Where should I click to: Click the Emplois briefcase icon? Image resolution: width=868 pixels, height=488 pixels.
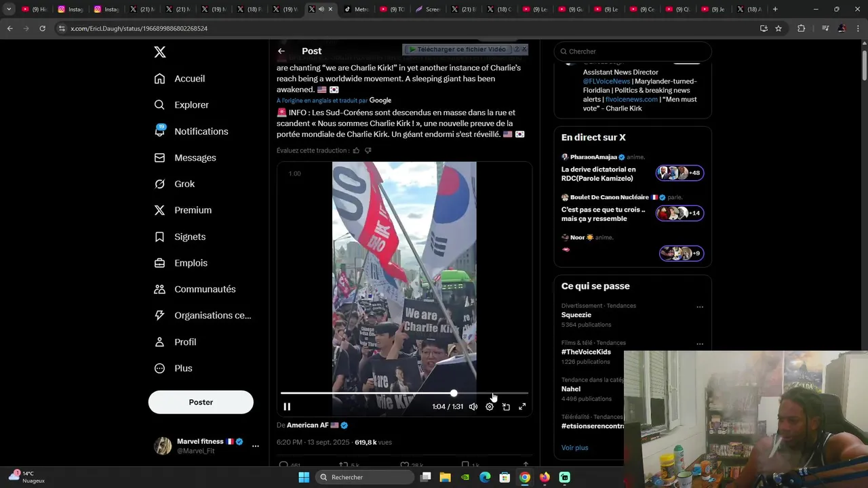tap(159, 263)
